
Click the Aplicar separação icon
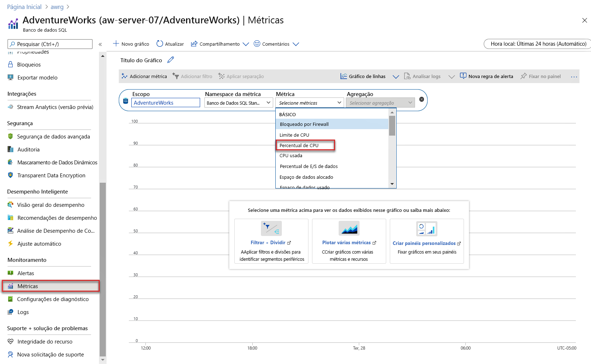[x=221, y=76]
